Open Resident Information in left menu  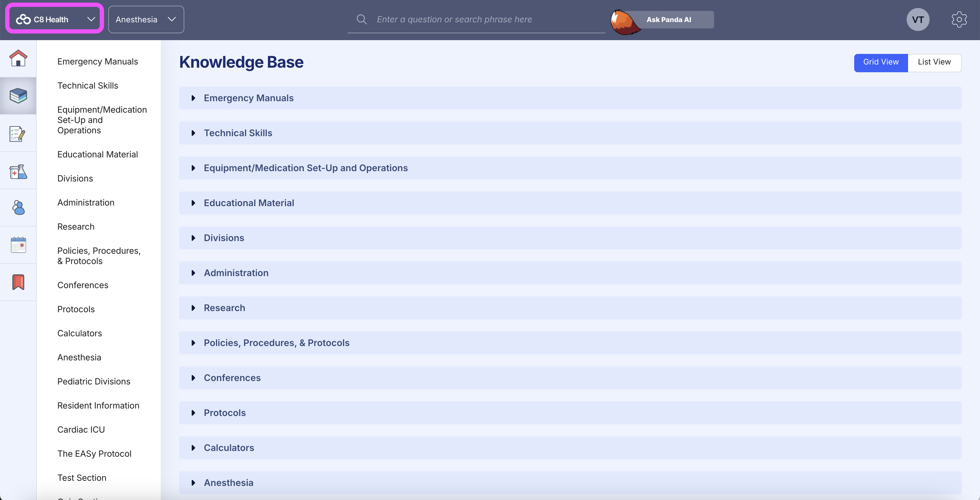pyautogui.click(x=98, y=406)
